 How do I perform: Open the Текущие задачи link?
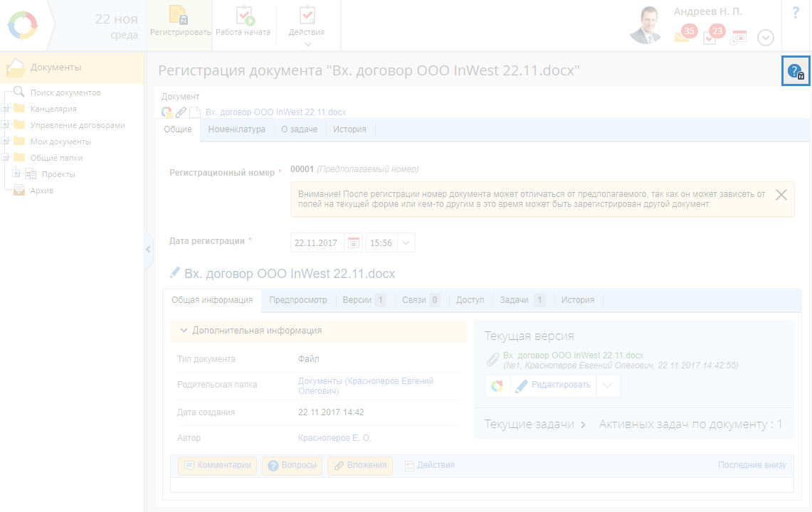(534, 425)
